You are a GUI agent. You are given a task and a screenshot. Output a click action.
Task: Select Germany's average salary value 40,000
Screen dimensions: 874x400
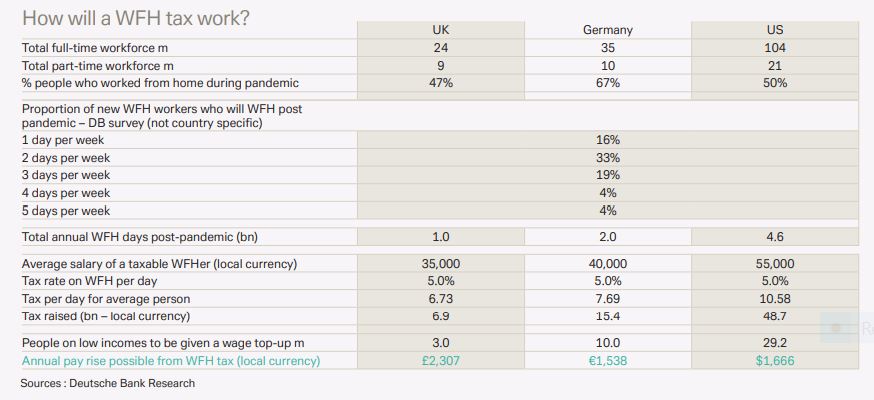pyautogui.click(x=608, y=264)
